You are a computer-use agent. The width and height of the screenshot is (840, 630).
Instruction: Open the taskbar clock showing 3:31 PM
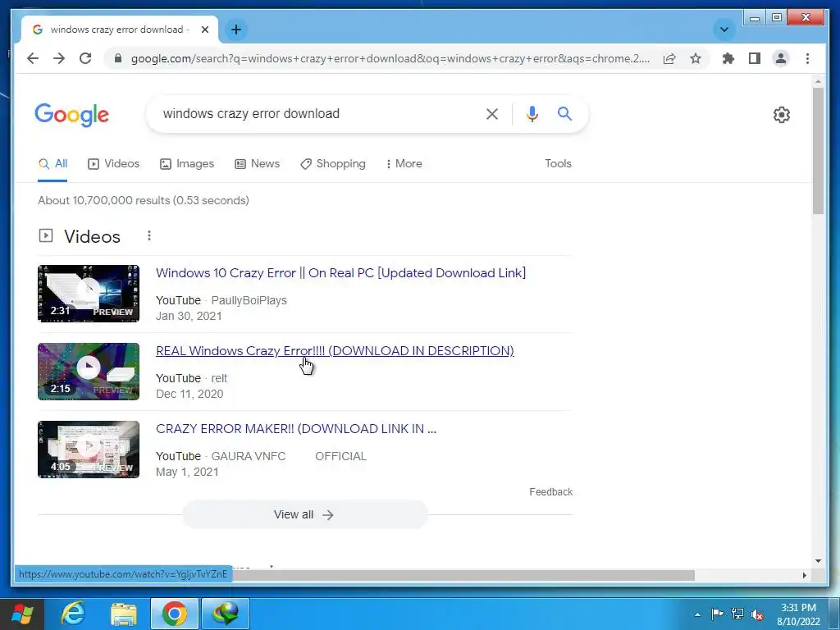pyautogui.click(x=798, y=614)
